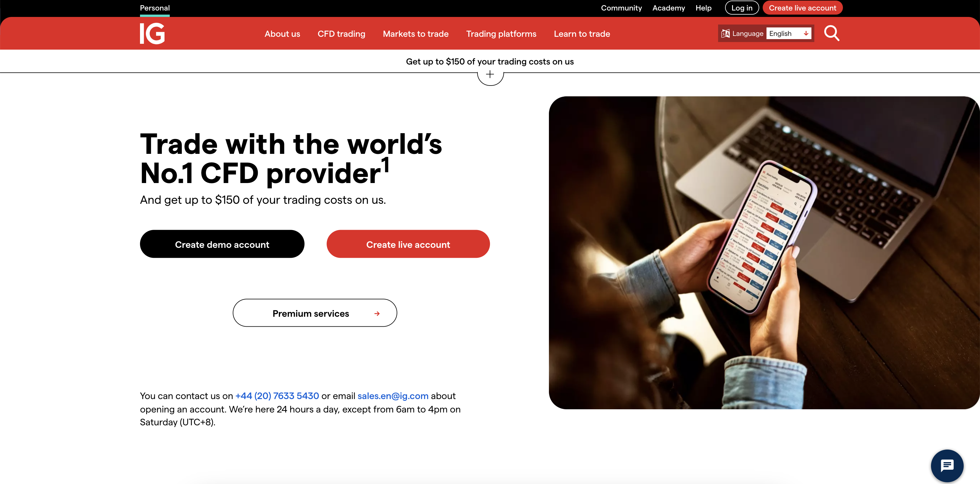Viewport: 980px width, 484px height.
Task: Click the sales.en@ig.com email link
Action: tap(393, 396)
